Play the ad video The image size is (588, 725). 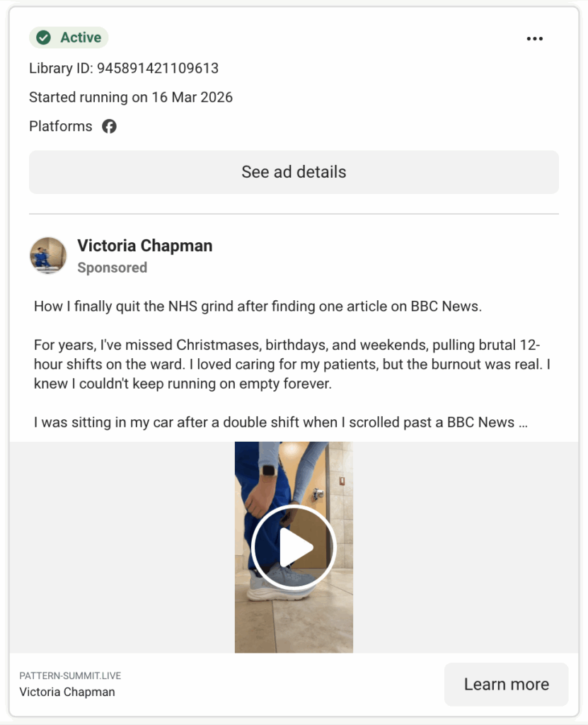click(x=294, y=547)
